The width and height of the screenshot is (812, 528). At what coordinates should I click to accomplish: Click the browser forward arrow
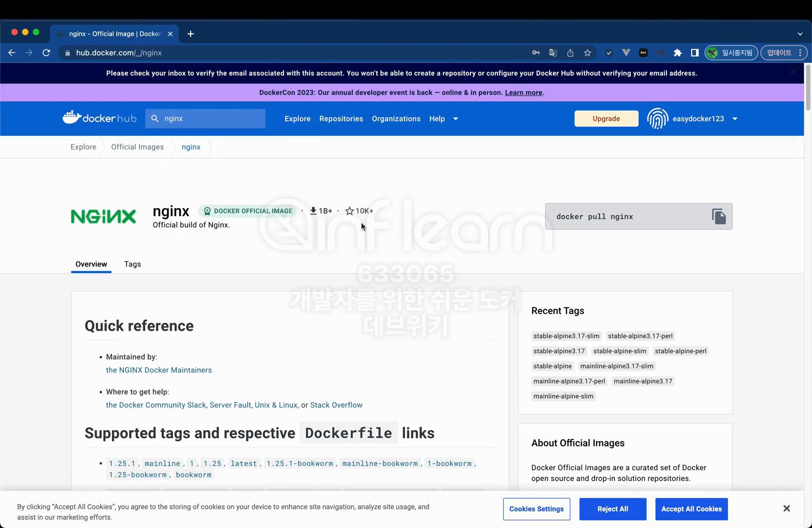[x=29, y=53]
